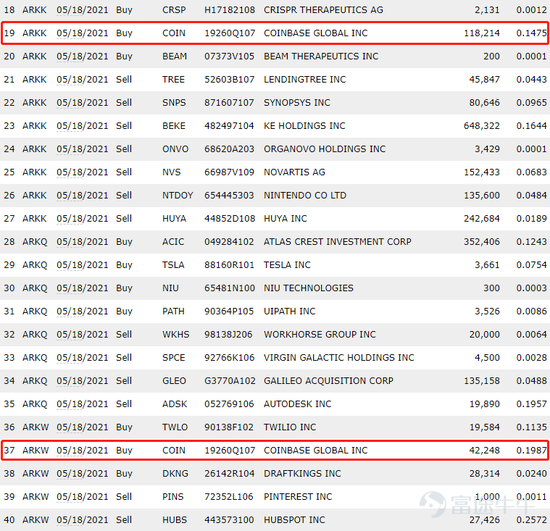Click the PINS ticker

(173, 496)
